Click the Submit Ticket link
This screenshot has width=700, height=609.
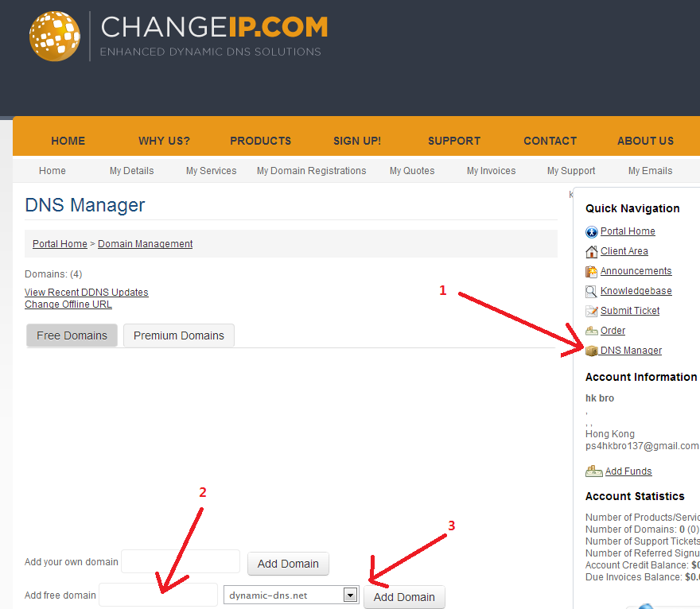point(630,311)
